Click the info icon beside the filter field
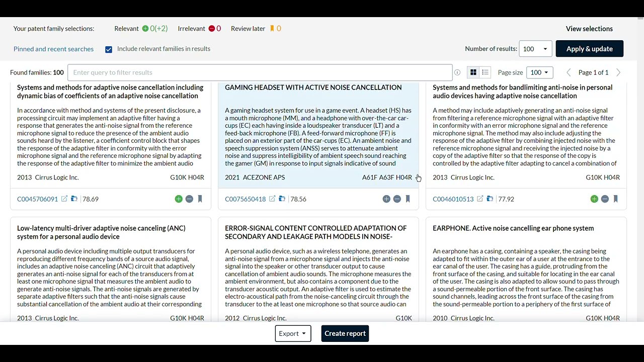Image resolution: width=644 pixels, height=362 pixels. tap(457, 72)
